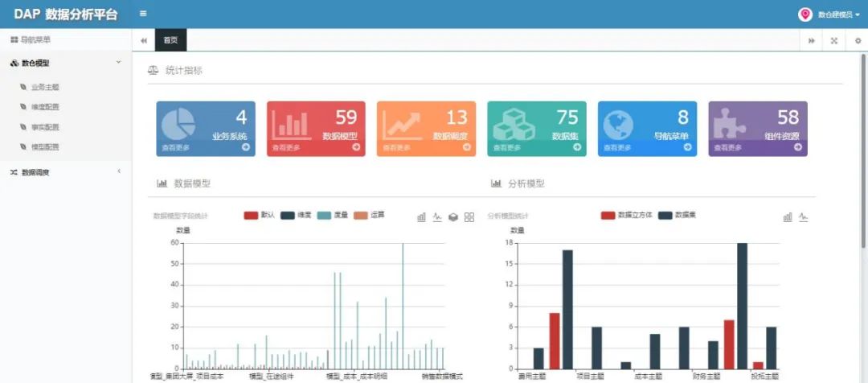Click the shuffle icon beside sidebar 数据调度
The height and width of the screenshot is (383, 868).
(14, 172)
